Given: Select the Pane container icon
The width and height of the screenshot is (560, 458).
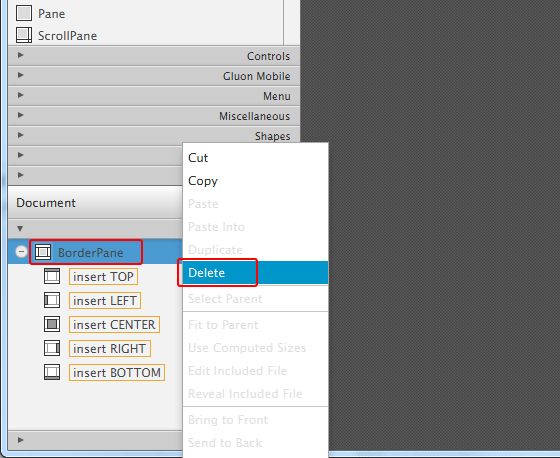Looking at the screenshot, I should [24, 13].
